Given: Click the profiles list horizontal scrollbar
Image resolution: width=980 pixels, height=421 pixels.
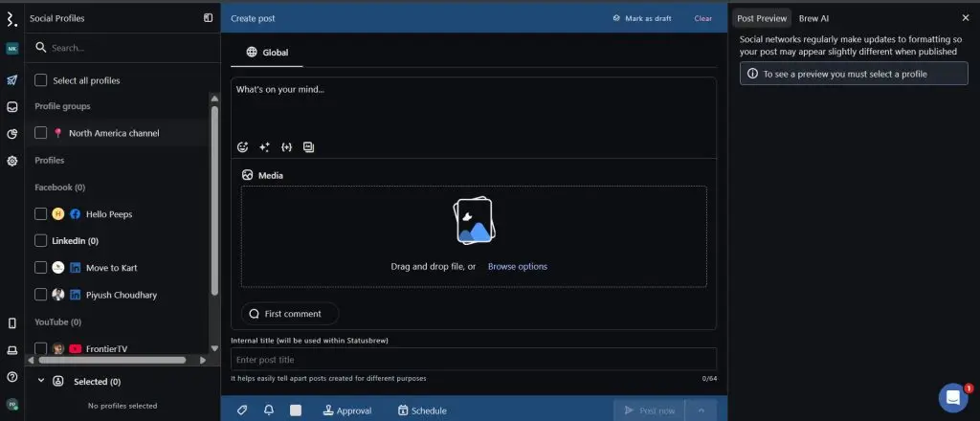Looking at the screenshot, I should pyautogui.click(x=113, y=361).
